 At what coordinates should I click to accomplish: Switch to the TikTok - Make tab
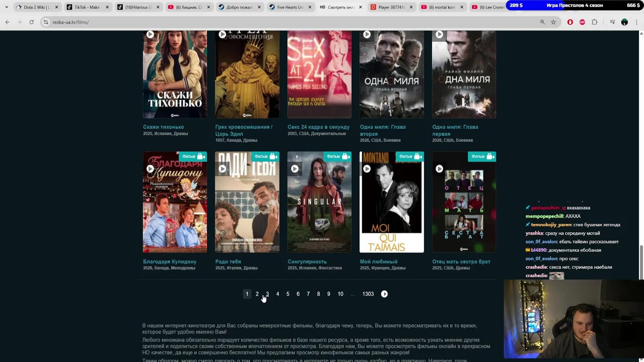(x=87, y=7)
